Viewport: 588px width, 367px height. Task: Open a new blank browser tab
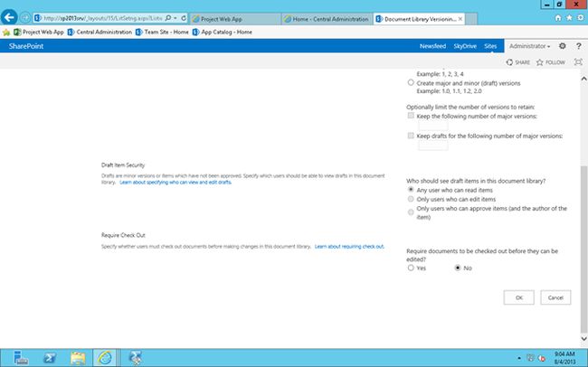pyautogui.click(x=471, y=19)
